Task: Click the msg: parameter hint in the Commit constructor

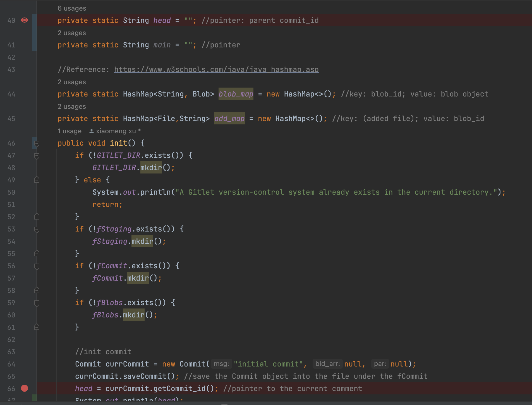Action: (221, 364)
